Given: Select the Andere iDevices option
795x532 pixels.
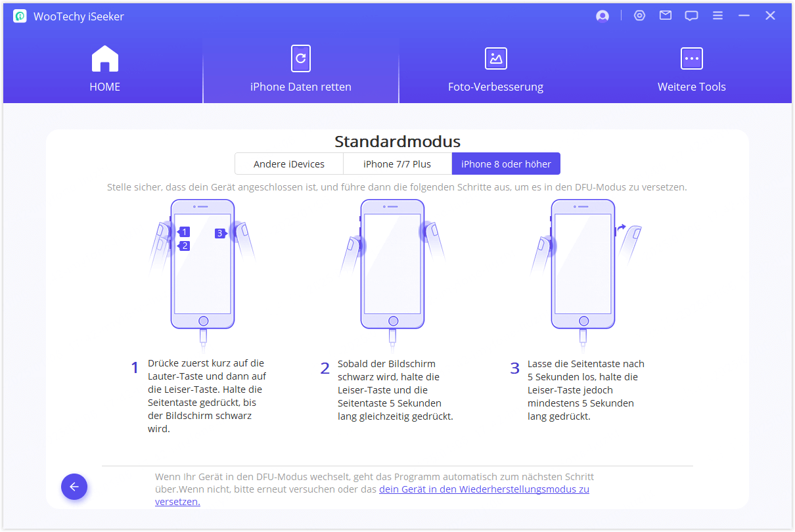Looking at the screenshot, I should 289,164.
